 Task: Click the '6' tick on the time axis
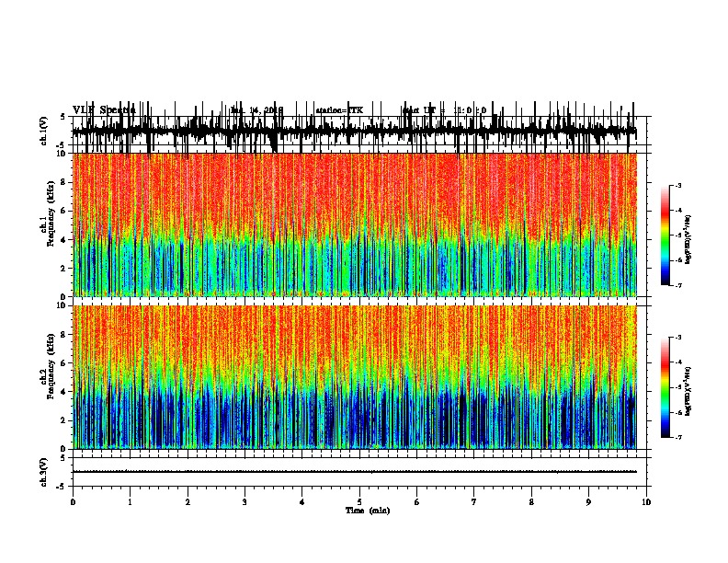tap(417, 502)
